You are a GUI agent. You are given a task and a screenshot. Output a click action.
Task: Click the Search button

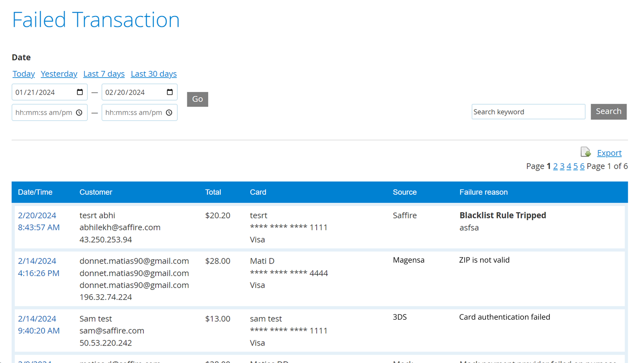point(609,112)
